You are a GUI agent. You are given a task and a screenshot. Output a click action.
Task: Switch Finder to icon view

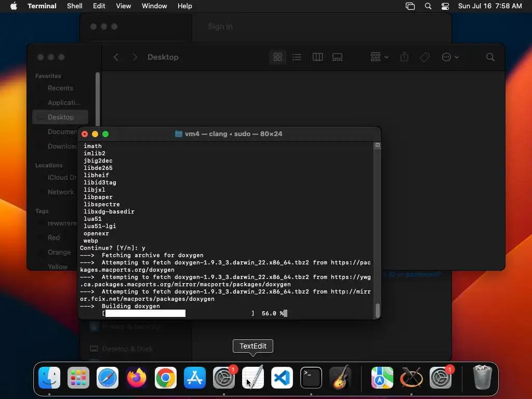277,57
